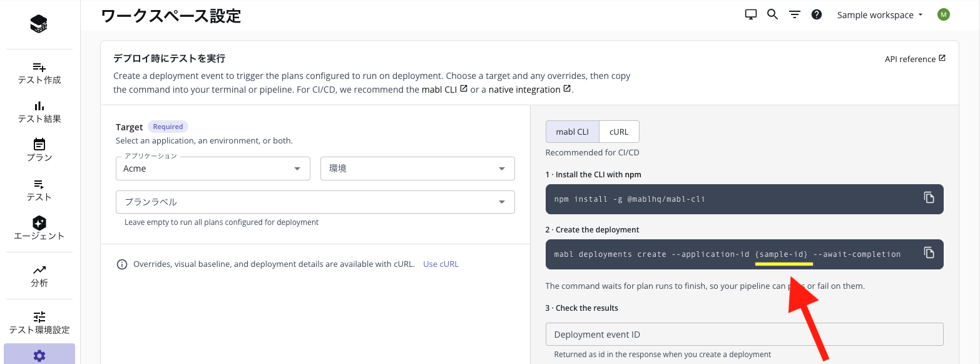
Task: Go to プラン in the sidebar
Action: pos(39,150)
